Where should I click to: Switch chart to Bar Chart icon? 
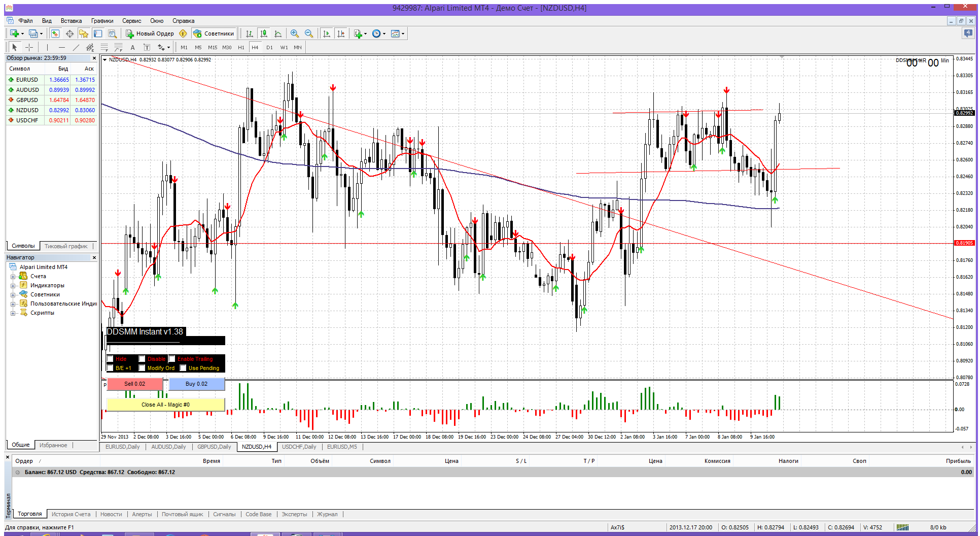coord(250,33)
